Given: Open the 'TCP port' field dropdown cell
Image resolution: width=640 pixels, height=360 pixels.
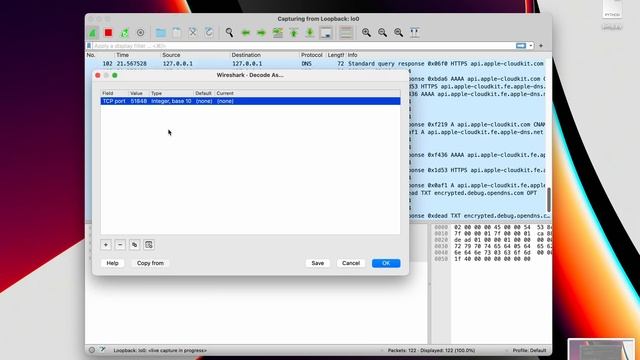Looking at the screenshot, I should (x=114, y=101).
